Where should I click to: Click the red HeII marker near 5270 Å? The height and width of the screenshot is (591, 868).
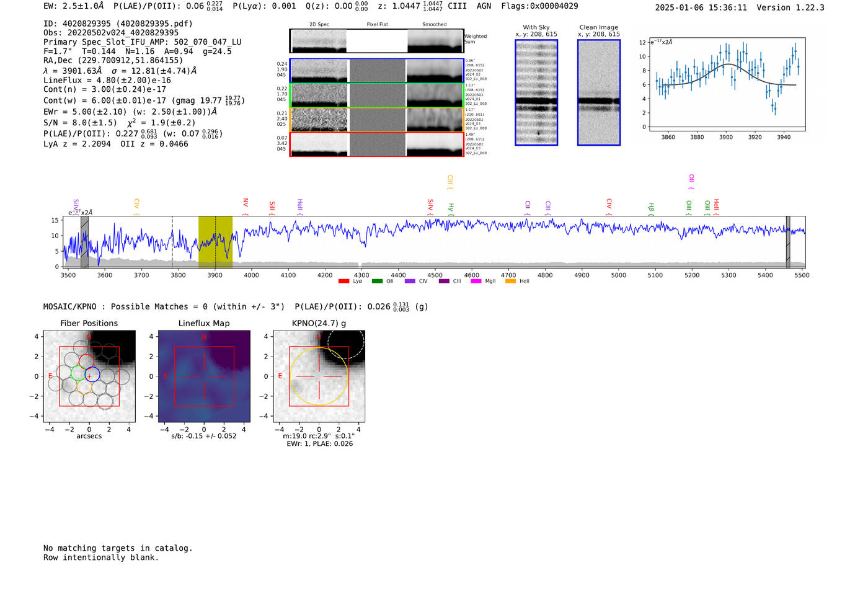pyautogui.click(x=716, y=207)
